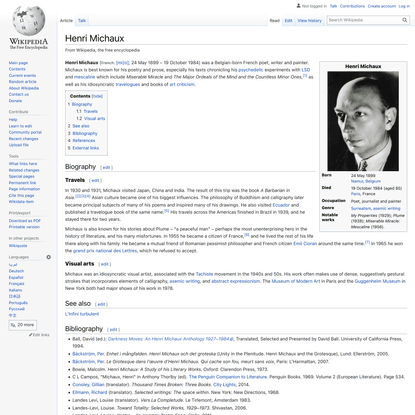The width and height of the screenshot is (415, 415).
Task: Open the language settings gear icon
Action: [x=49, y=257]
